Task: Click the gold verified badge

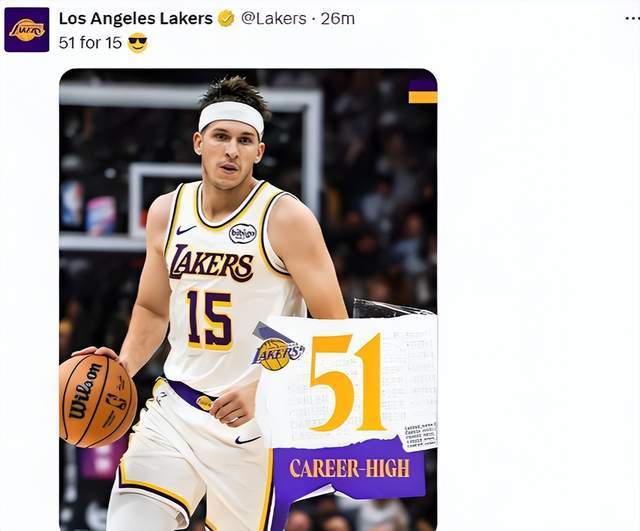Action: click(227, 18)
